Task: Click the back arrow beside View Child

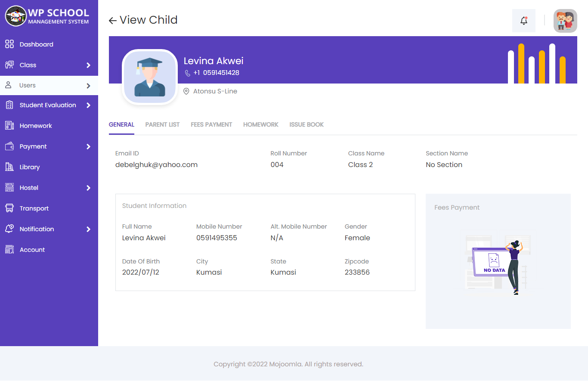Action: pyautogui.click(x=112, y=20)
